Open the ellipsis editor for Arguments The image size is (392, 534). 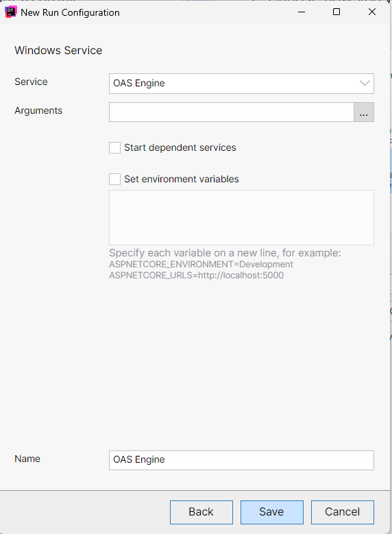(x=364, y=112)
